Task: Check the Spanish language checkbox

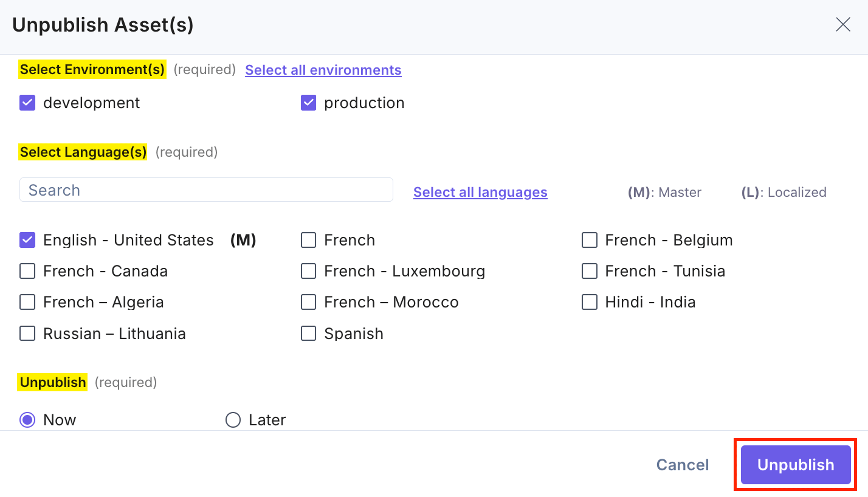Action: (x=308, y=334)
